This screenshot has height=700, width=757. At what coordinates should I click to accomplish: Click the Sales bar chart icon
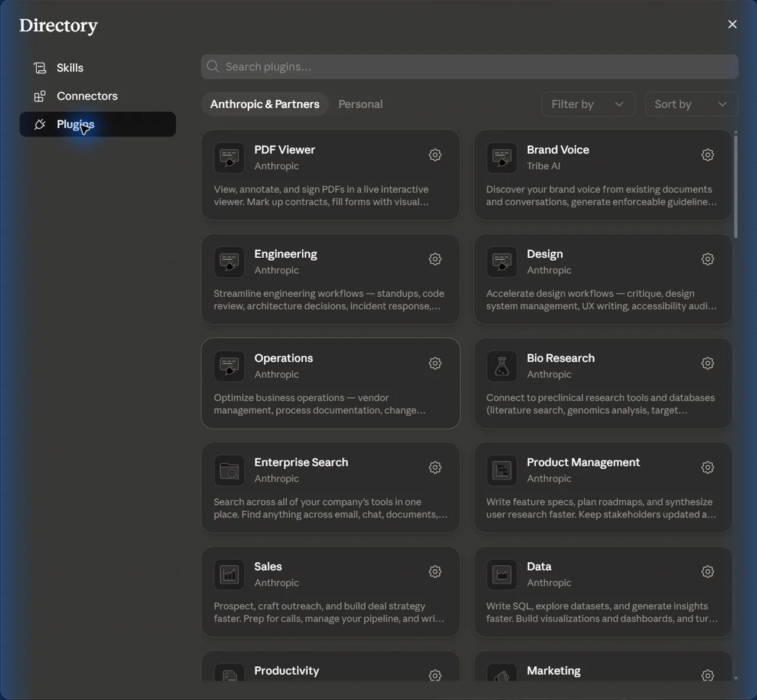click(229, 575)
